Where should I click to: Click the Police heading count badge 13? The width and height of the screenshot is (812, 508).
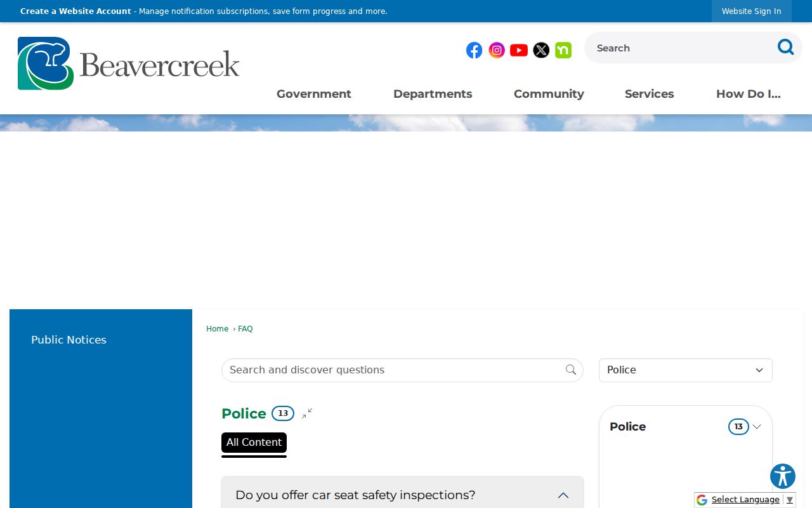coord(283,413)
